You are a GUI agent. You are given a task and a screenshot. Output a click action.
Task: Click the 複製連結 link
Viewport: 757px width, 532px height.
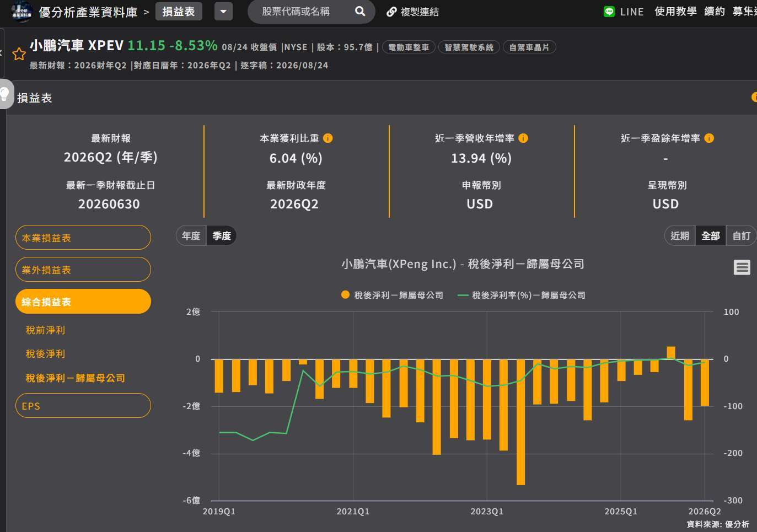tap(419, 12)
